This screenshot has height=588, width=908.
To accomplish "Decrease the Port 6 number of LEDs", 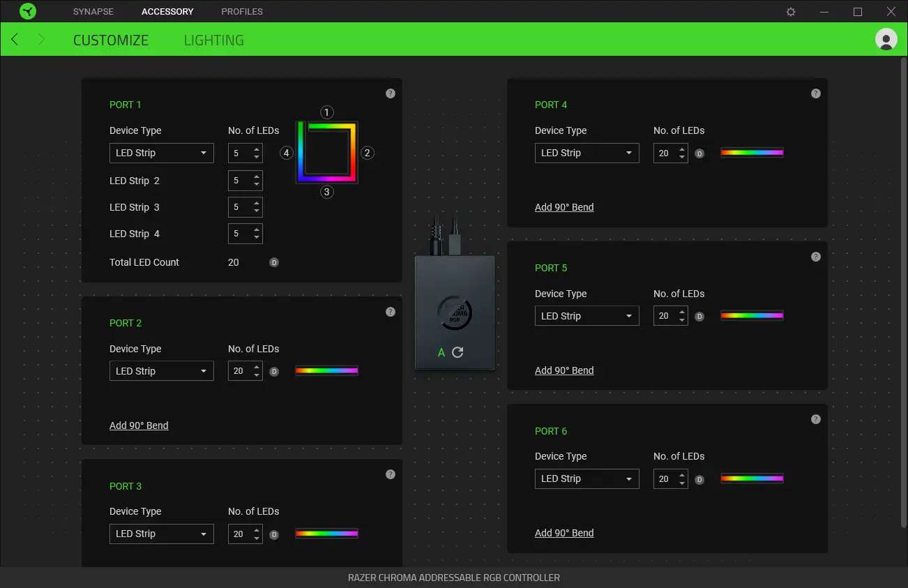I will pos(682,483).
